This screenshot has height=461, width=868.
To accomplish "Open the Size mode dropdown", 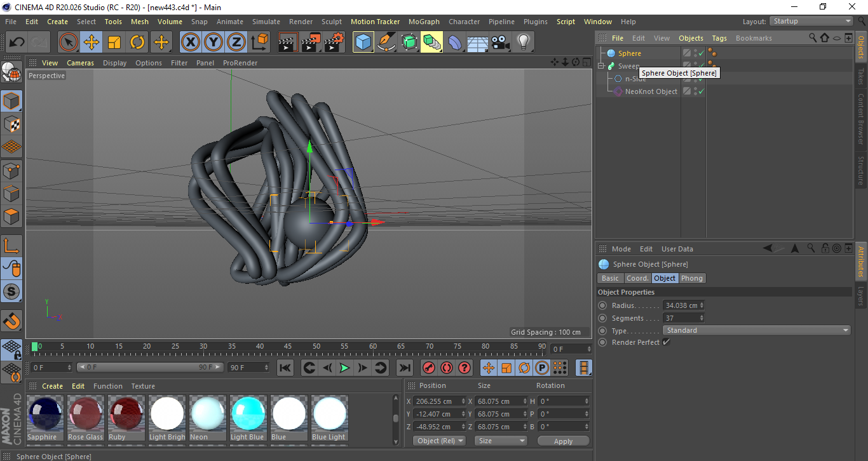I will pyautogui.click(x=501, y=441).
